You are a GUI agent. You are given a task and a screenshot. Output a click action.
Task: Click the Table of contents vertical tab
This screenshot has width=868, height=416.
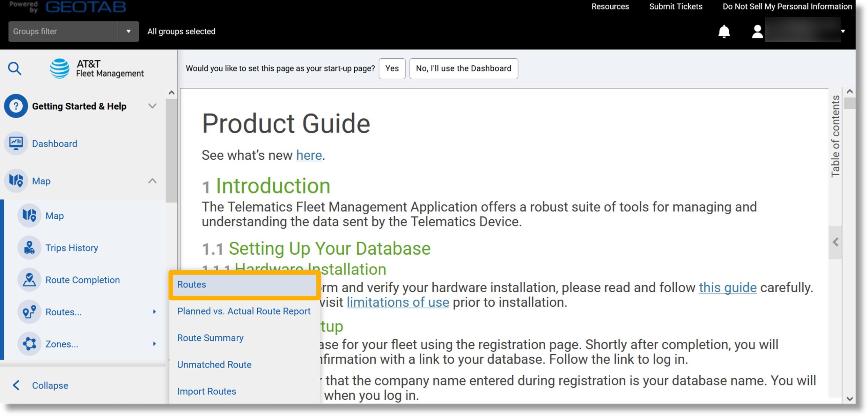pyautogui.click(x=835, y=136)
